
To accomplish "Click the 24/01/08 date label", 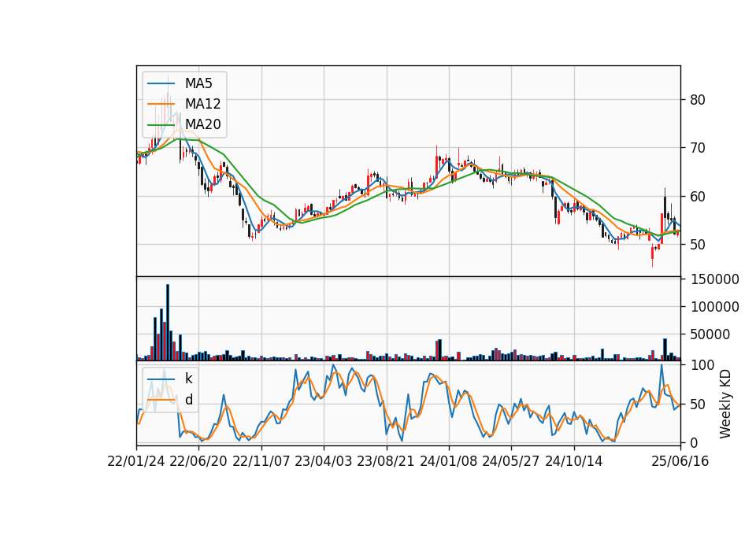I will click(x=449, y=461).
